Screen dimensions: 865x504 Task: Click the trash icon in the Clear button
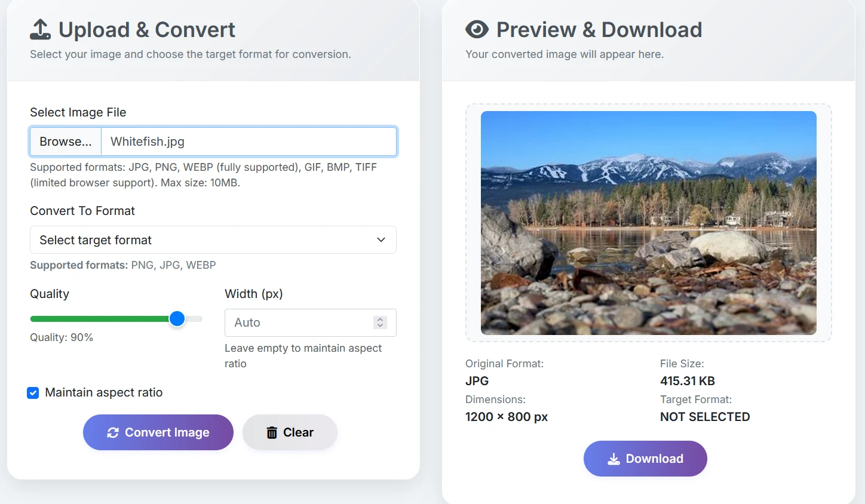(x=272, y=432)
